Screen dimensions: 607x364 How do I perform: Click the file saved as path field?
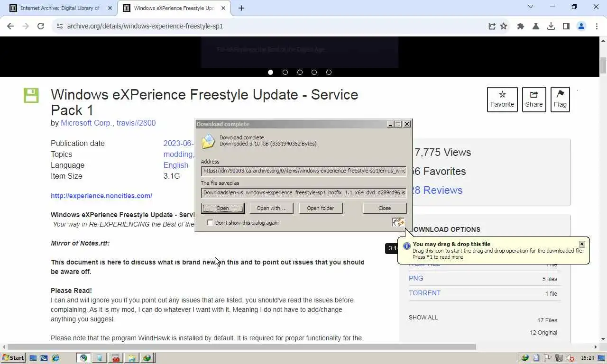[303, 192]
